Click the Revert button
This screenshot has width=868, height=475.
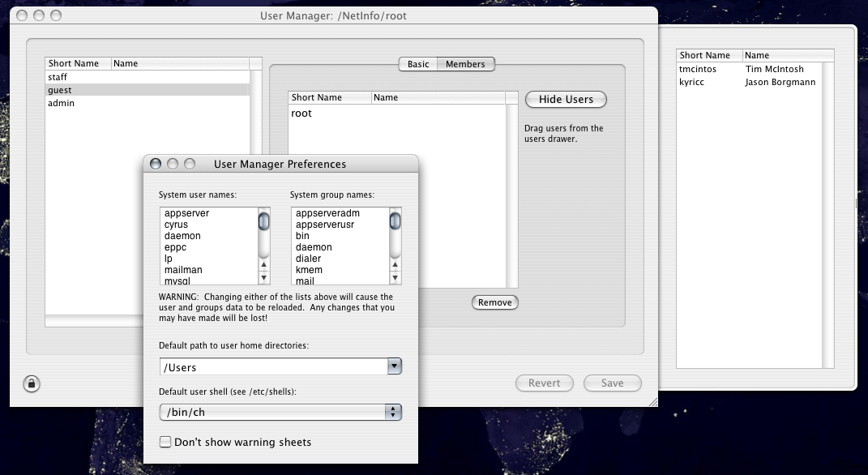click(544, 383)
